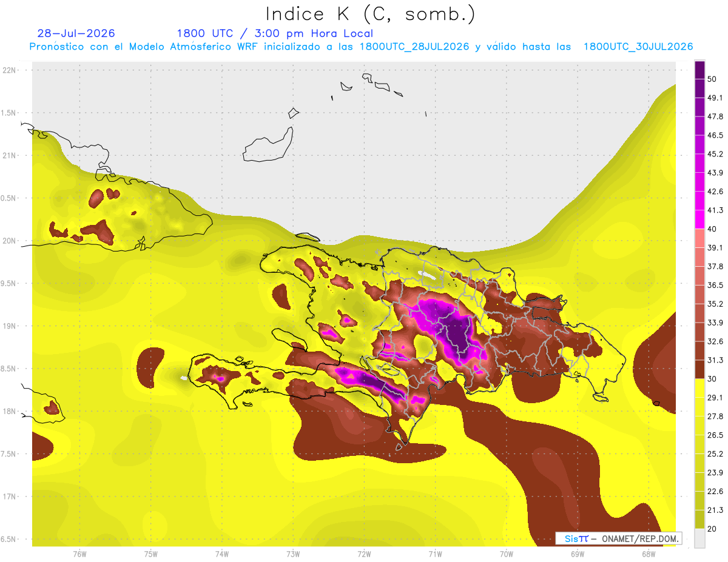Click the "30" color bar value

tap(712, 379)
